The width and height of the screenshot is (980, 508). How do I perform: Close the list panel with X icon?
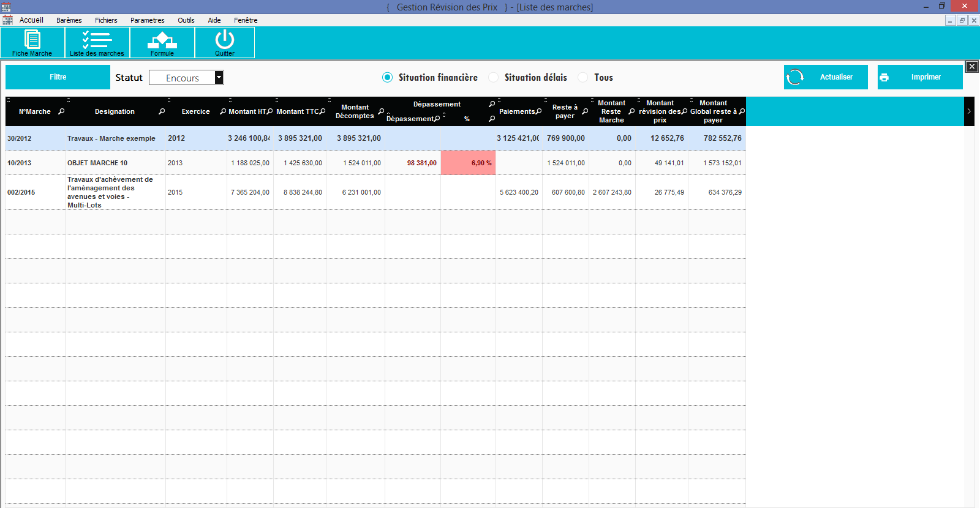point(971,66)
